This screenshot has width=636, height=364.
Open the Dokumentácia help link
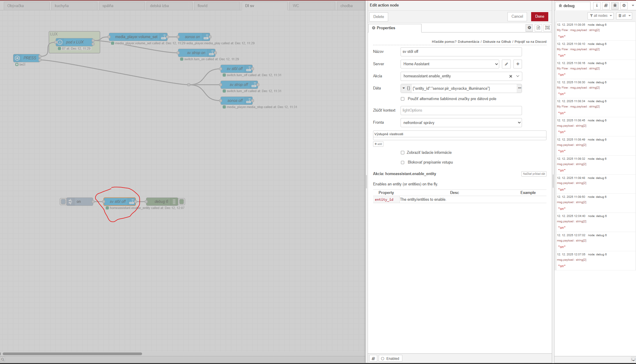(x=469, y=42)
